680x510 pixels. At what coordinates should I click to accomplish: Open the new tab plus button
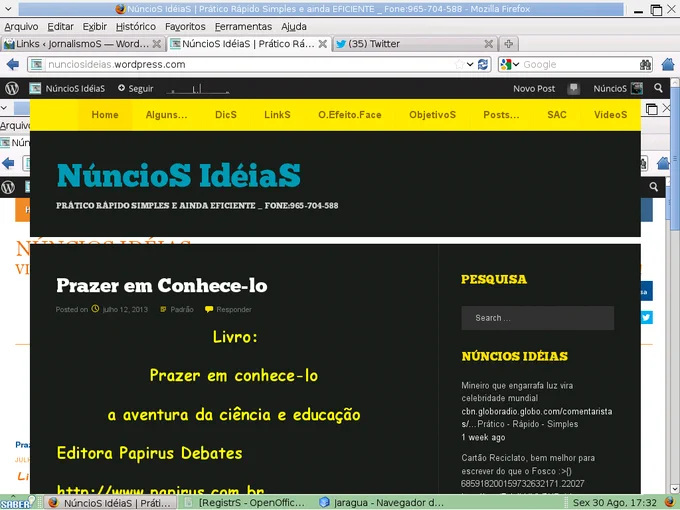(509, 44)
